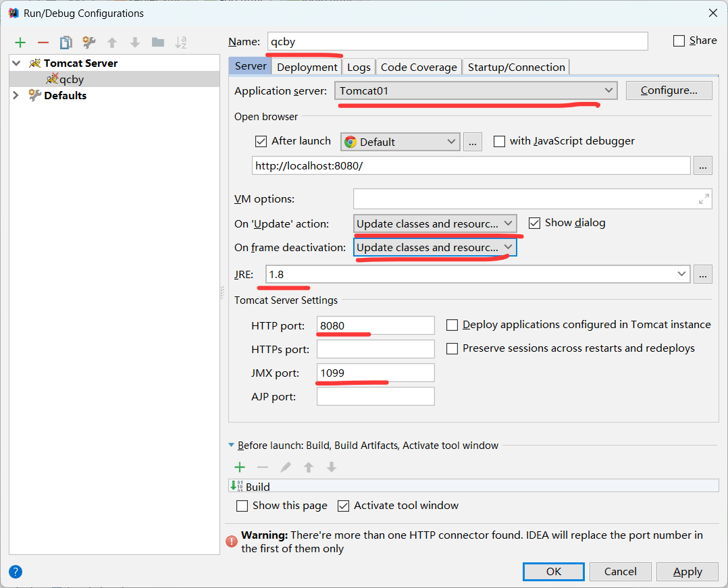Collapse the Before launch section

pyautogui.click(x=231, y=445)
